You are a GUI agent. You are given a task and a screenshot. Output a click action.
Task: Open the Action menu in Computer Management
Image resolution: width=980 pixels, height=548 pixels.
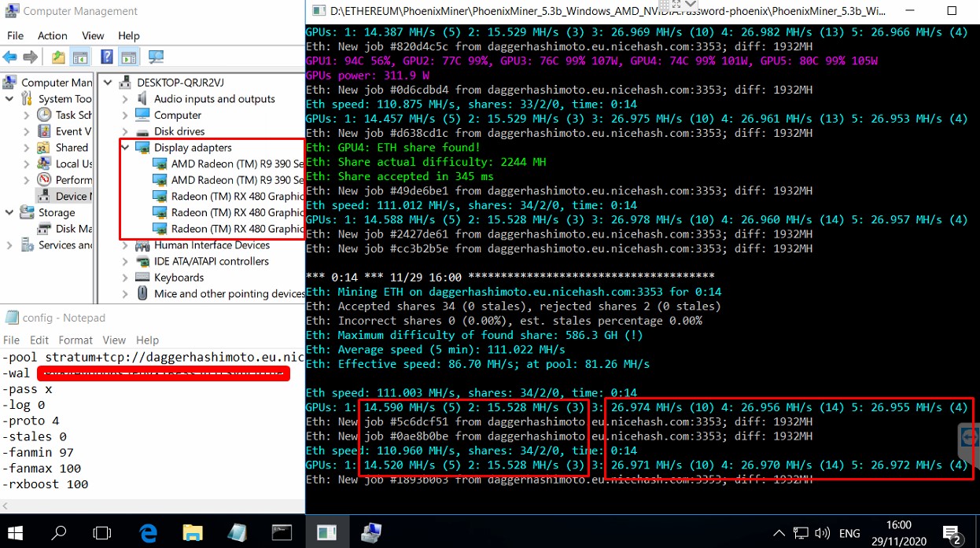pyautogui.click(x=52, y=35)
